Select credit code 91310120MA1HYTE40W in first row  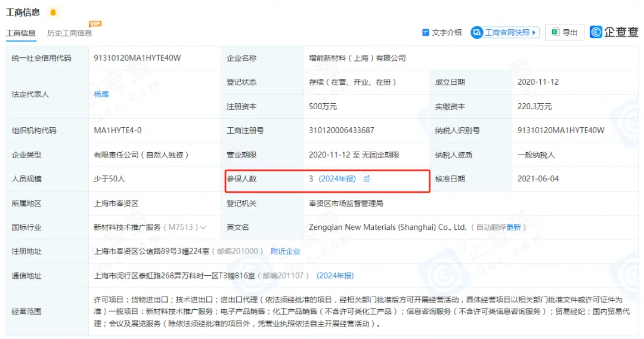click(x=137, y=58)
